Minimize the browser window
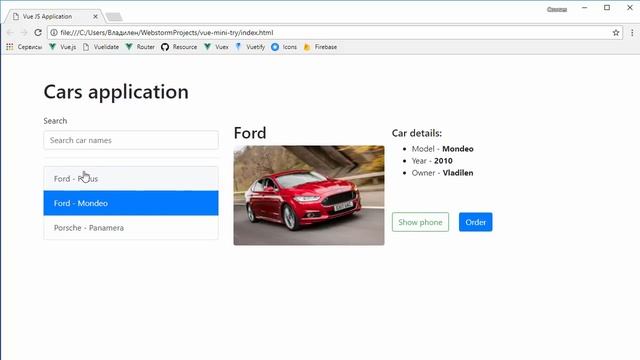The width and height of the screenshot is (640, 360). point(584,8)
